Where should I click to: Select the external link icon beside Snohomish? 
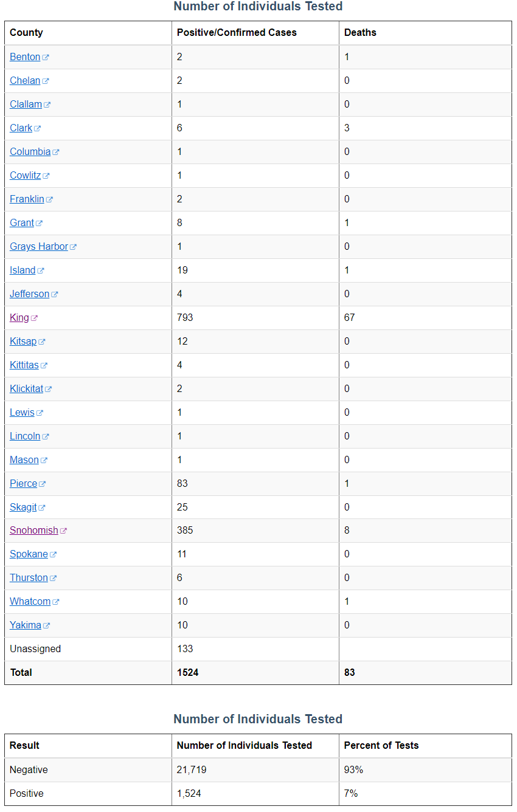pyautogui.click(x=64, y=530)
